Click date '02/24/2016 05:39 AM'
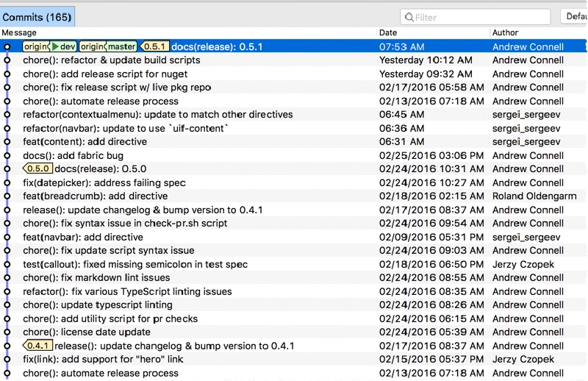 [x=431, y=332]
